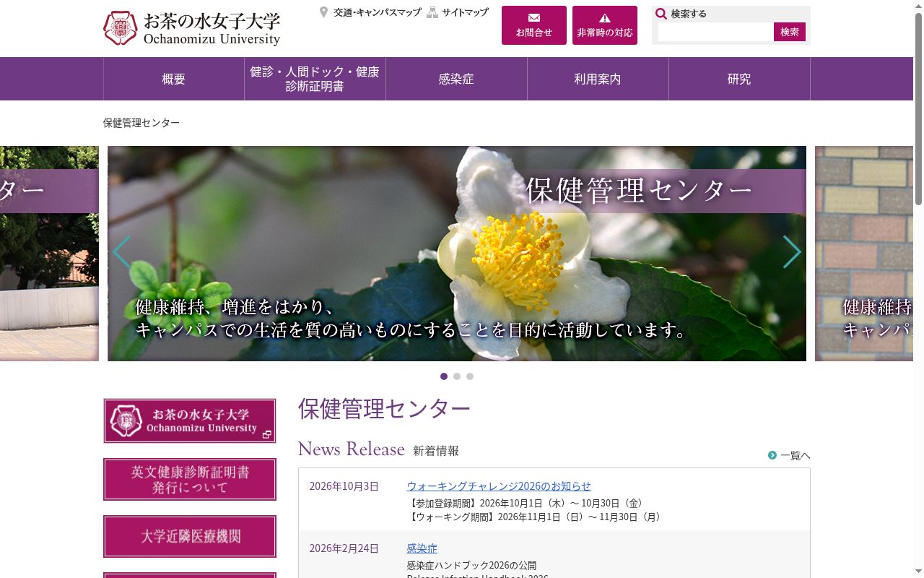Image resolution: width=924 pixels, height=578 pixels.
Task: Click the envelope icon for お問合せ
Action: pyautogui.click(x=534, y=18)
